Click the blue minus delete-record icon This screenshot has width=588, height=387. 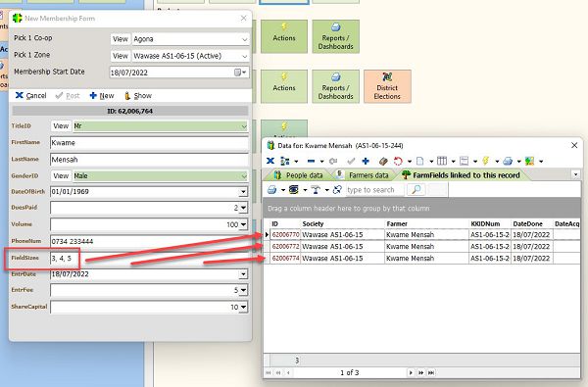311,162
